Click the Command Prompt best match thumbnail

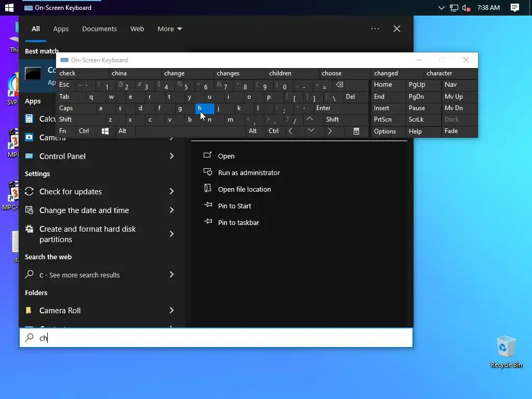33,73
